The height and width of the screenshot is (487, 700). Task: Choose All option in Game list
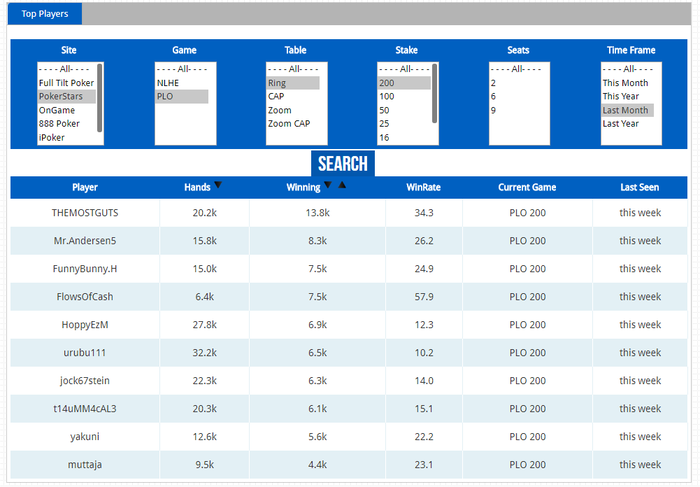tap(182, 69)
